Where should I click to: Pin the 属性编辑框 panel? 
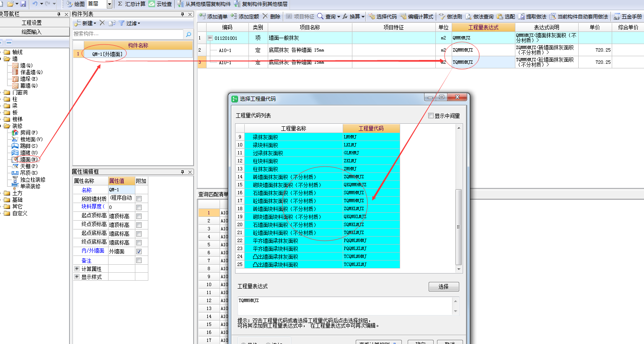[183, 172]
